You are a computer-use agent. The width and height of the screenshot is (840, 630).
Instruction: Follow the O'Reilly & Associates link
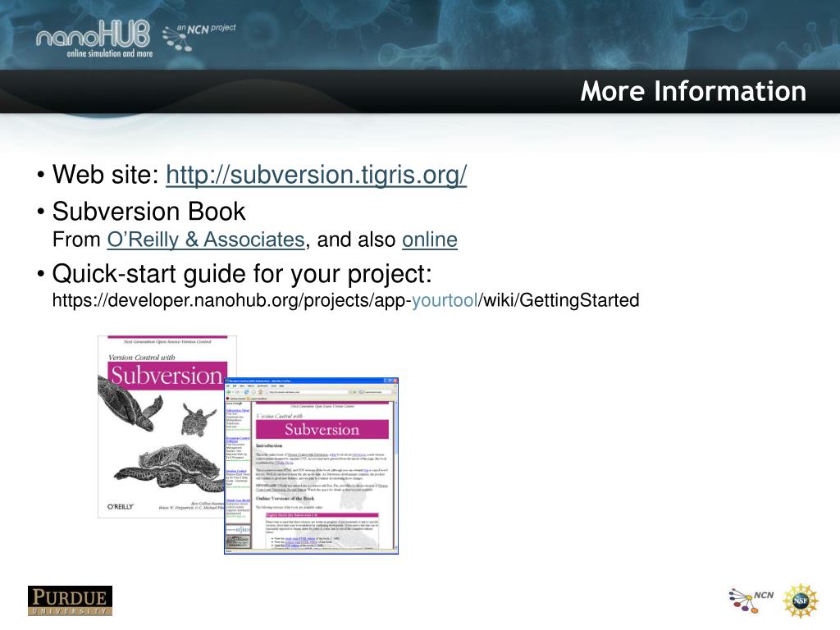click(206, 240)
